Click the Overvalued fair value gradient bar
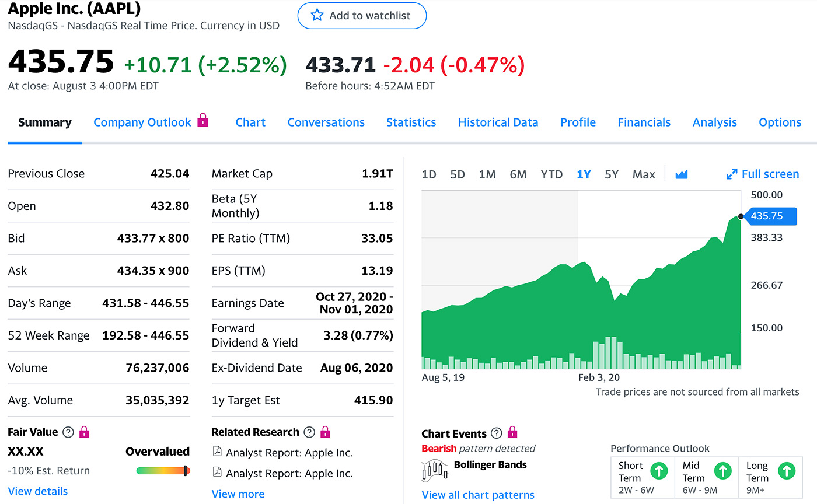 point(163,471)
